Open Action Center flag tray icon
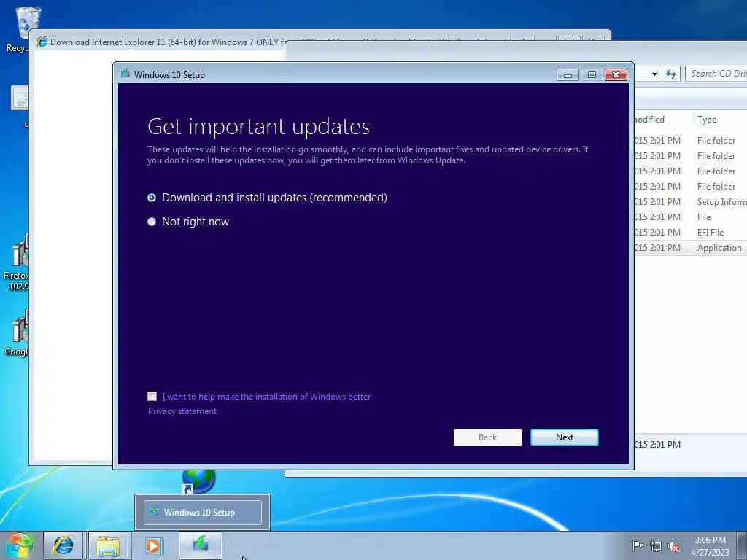The height and width of the screenshot is (560, 747). pyautogui.click(x=638, y=546)
